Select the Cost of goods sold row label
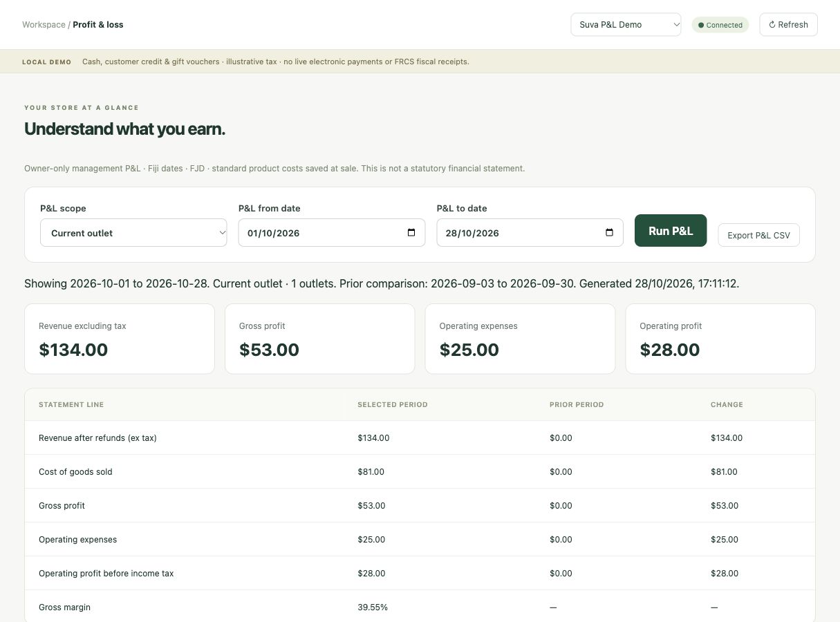The width and height of the screenshot is (840, 622). [75, 472]
